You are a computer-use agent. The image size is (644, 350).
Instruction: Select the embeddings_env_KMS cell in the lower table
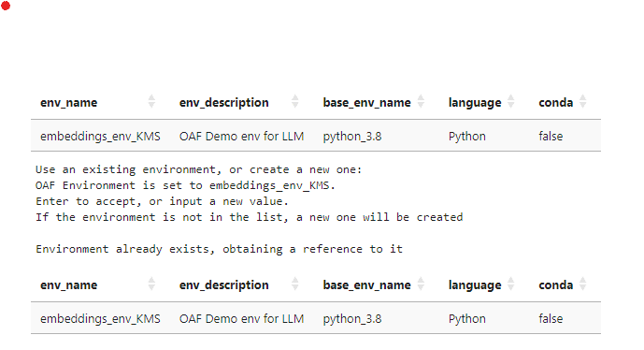click(x=100, y=319)
